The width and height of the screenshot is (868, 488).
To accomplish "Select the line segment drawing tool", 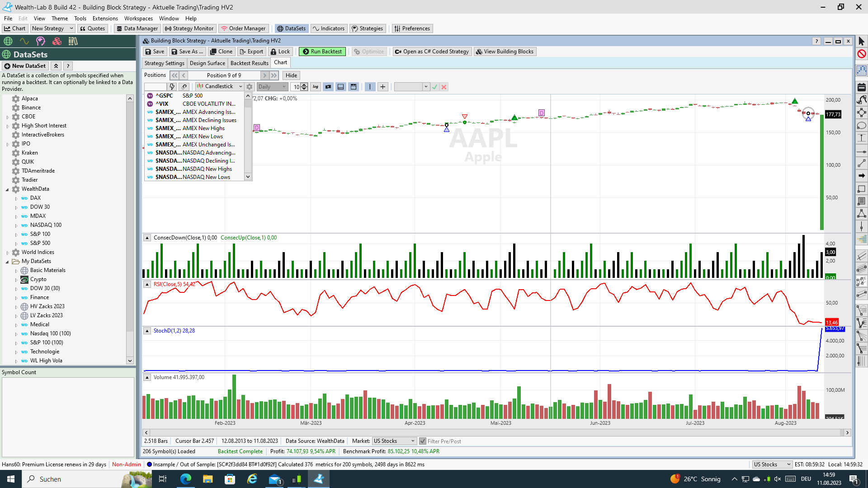I will [x=861, y=163].
